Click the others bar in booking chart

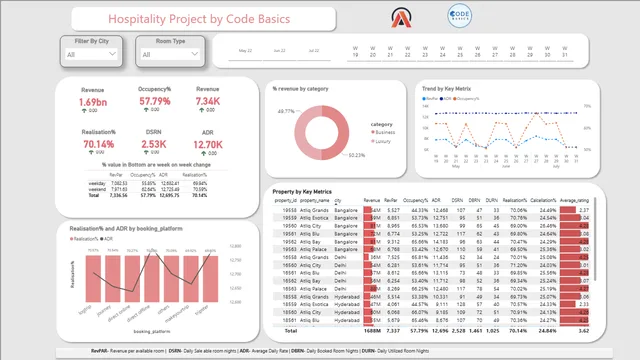(x=171, y=279)
